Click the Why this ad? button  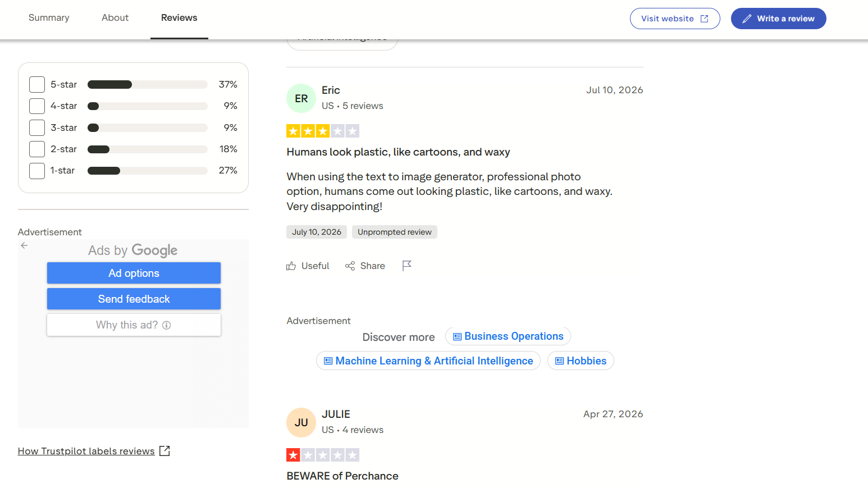(134, 325)
